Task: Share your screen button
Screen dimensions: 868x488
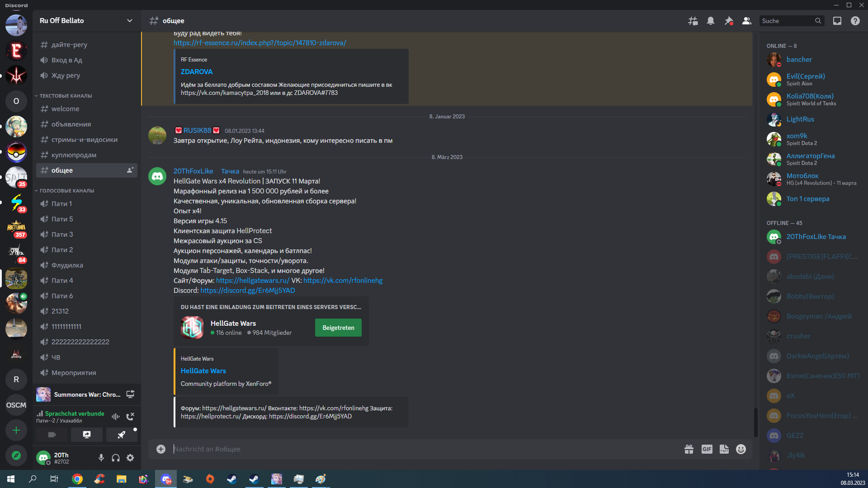Action: (87, 435)
